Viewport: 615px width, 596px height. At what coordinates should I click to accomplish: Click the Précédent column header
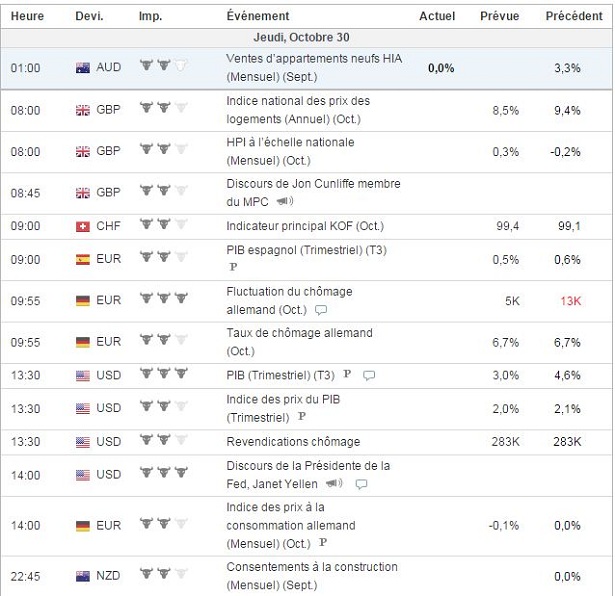574,16
